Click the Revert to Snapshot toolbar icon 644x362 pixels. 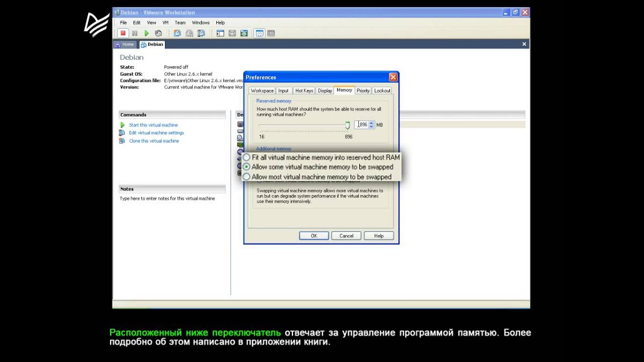point(189,33)
